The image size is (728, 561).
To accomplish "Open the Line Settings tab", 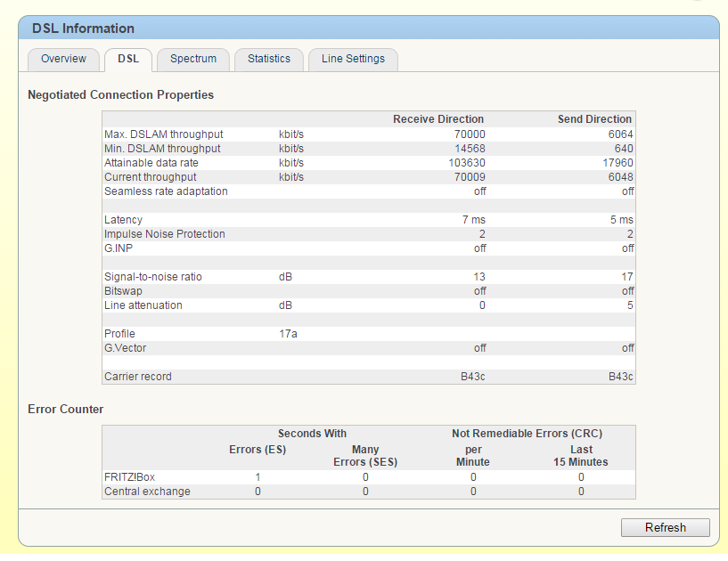I will point(353,59).
